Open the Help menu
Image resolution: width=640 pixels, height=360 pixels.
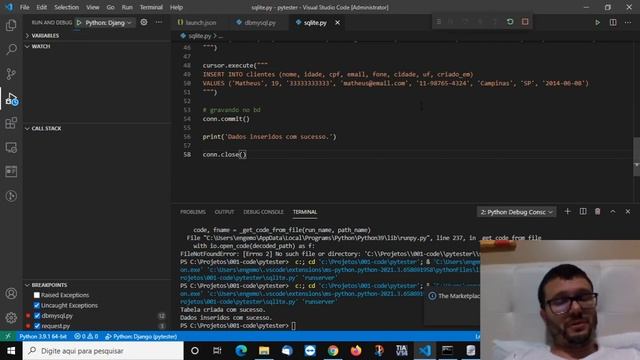click(x=176, y=7)
